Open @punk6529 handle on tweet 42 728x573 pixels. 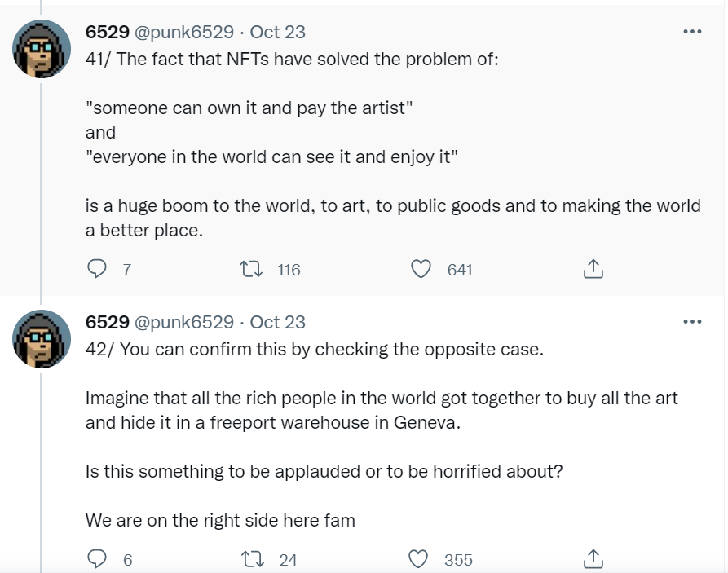click(x=183, y=322)
